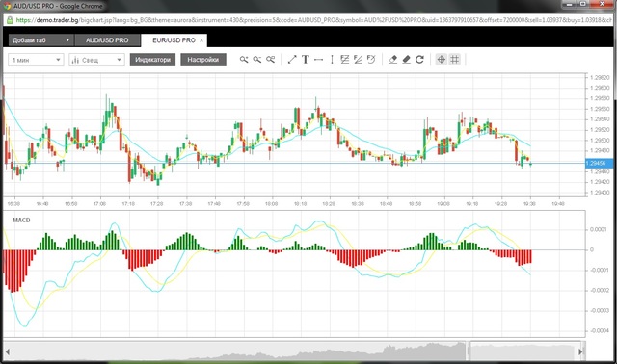The height and width of the screenshot is (364, 617).
Task: Click the refresh chart icon
Action: [420, 60]
